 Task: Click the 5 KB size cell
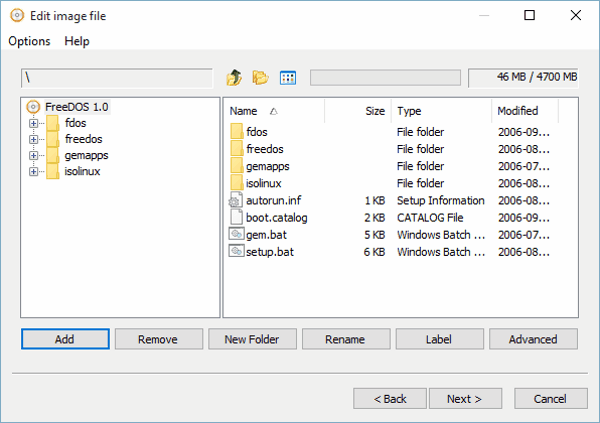click(x=374, y=235)
